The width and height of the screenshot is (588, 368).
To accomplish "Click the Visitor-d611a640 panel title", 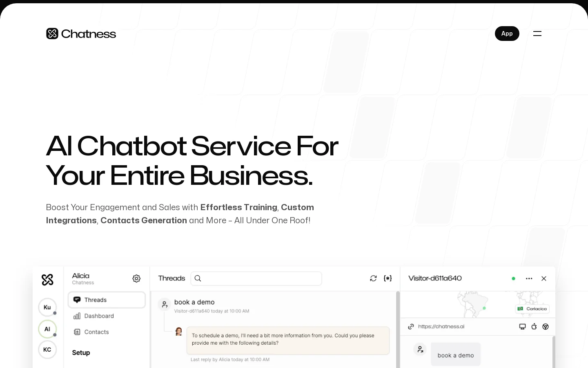I will (435, 278).
